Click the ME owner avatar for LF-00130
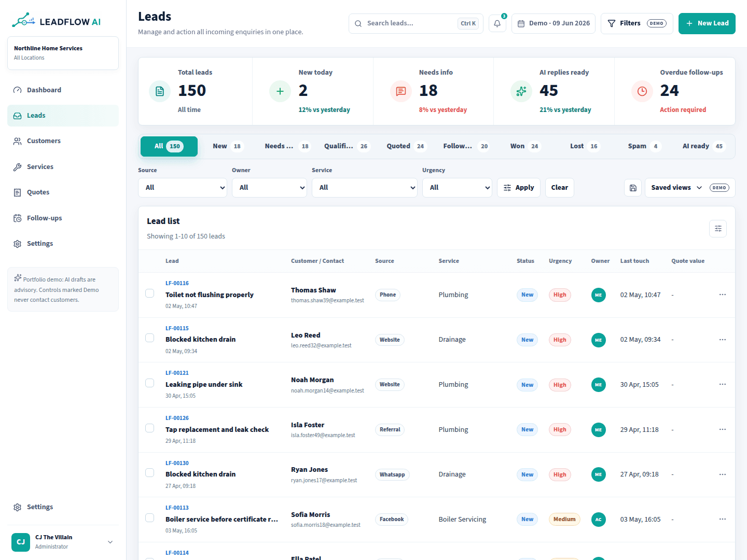This screenshot has height=560, width=747. [599, 474]
